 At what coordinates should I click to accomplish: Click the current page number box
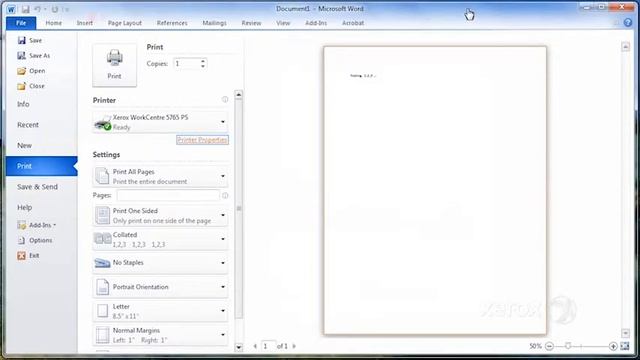pos(269,346)
